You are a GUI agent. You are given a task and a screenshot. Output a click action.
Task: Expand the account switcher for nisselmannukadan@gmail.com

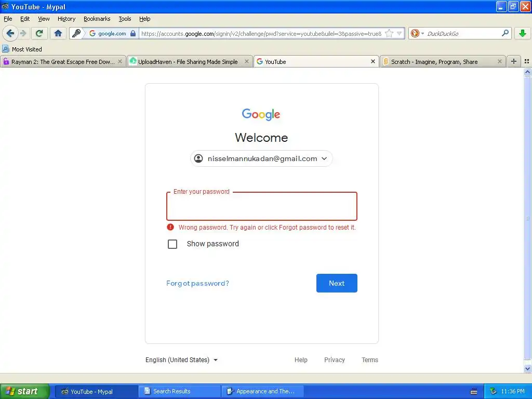[x=261, y=158]
